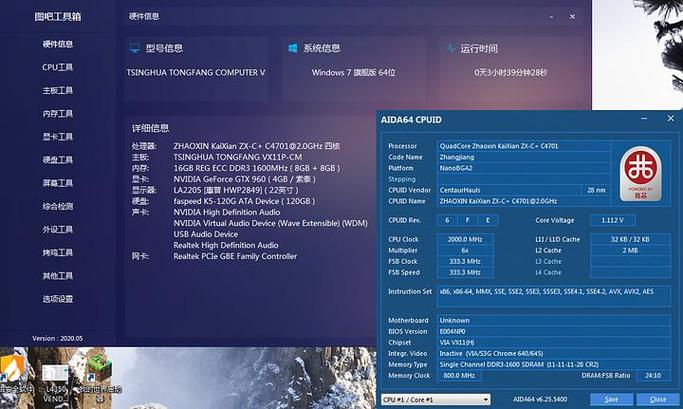
Task: Open the L4150 VEND desktop shortcut
Action: coord(56,370)
